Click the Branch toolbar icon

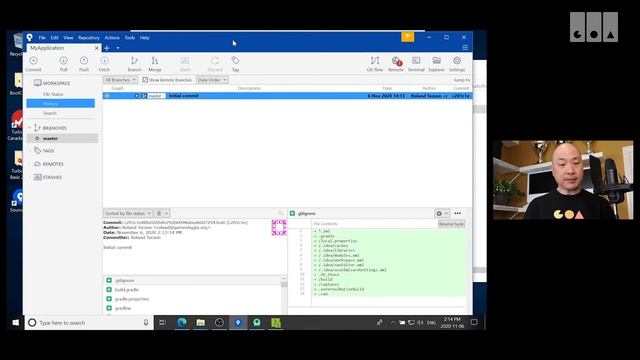[134, 64]
